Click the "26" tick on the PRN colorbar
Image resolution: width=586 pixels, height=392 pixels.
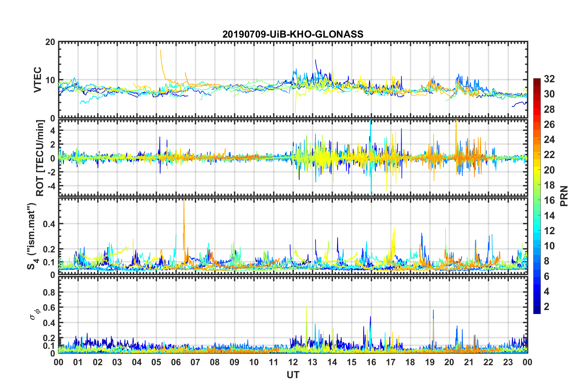[x=549, y=125]
